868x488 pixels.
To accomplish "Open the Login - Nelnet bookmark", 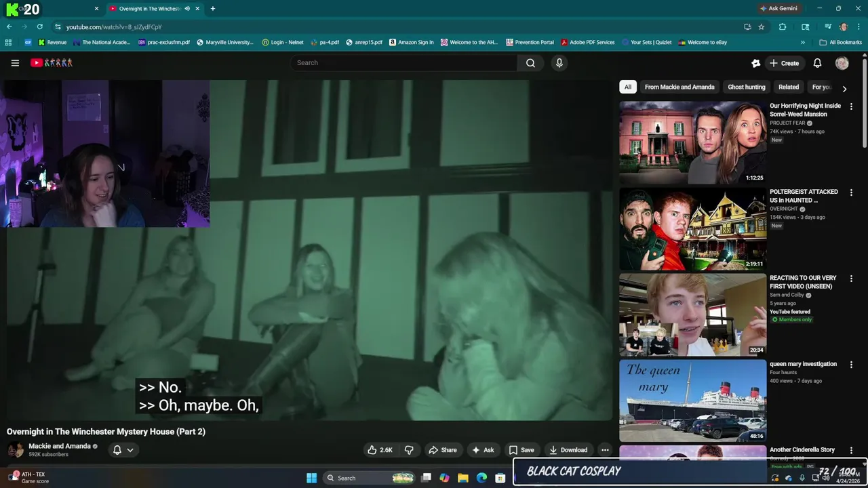I will [x=283, y=42].
